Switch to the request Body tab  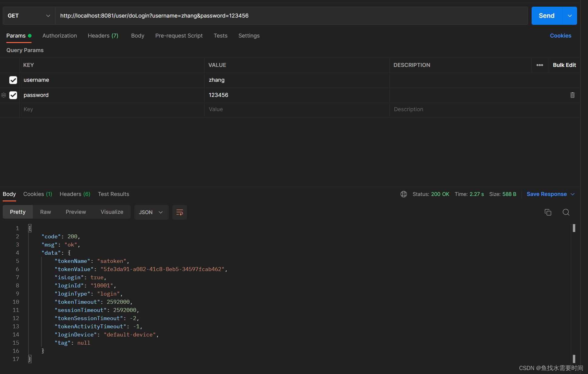[138, 36]
